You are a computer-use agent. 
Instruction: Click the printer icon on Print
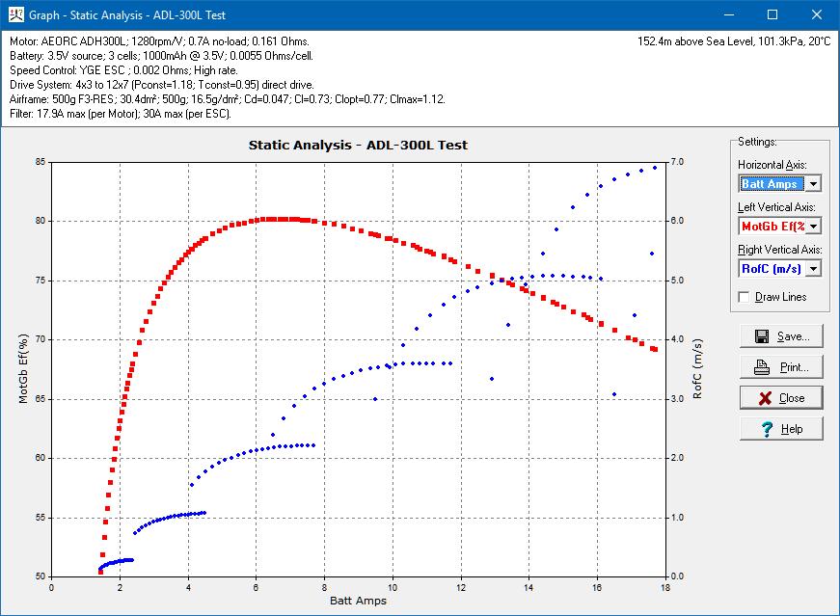click(762, 367)
